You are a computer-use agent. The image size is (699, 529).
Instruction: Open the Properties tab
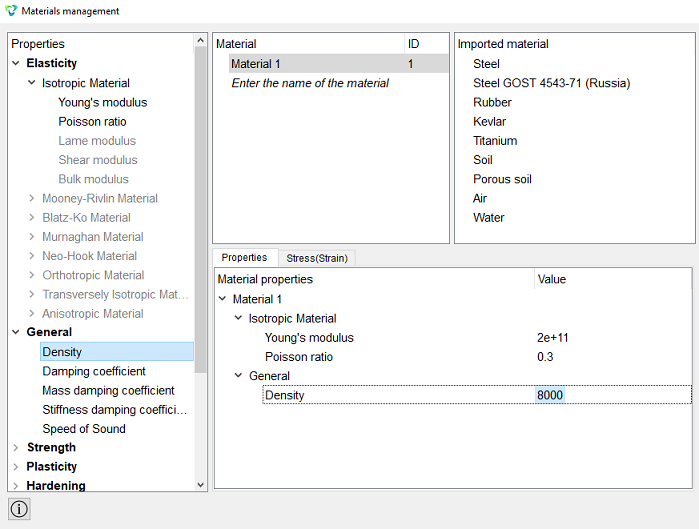[244, 258]
